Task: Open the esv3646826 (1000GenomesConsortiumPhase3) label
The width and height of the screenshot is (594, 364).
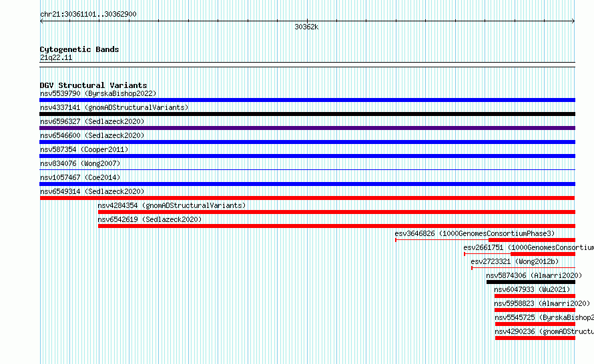Action: (475, 233)
